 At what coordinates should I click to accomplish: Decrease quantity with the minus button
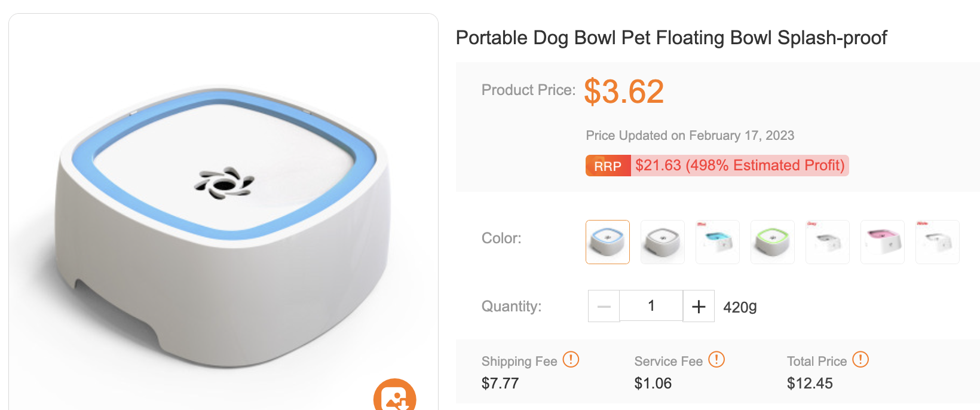coord(604,307)
